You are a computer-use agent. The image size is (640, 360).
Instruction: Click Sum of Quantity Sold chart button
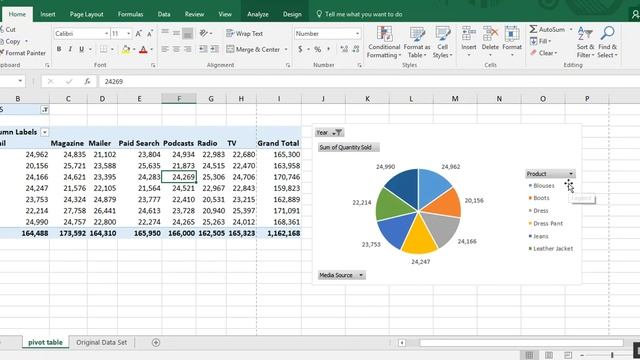tap(349, 147)
